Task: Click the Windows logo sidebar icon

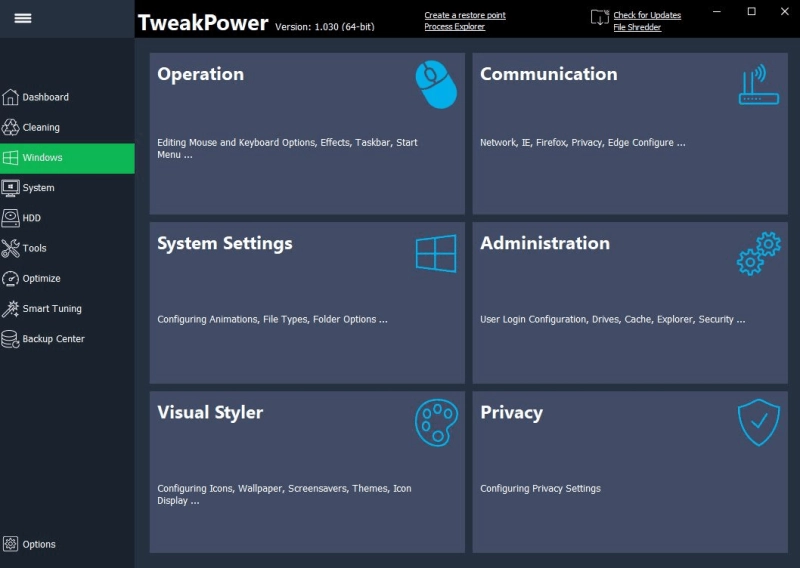Action: (10, 158)
